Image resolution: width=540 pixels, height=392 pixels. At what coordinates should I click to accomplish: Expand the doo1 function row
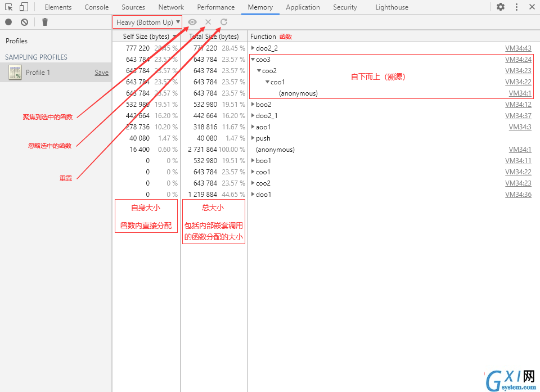click(253, 194)
